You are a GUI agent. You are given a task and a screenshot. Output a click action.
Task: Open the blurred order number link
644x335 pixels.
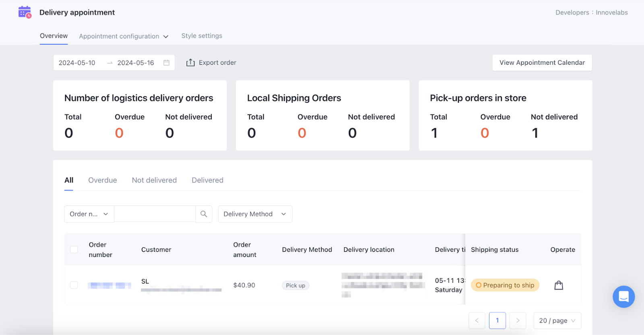[109, 286]
